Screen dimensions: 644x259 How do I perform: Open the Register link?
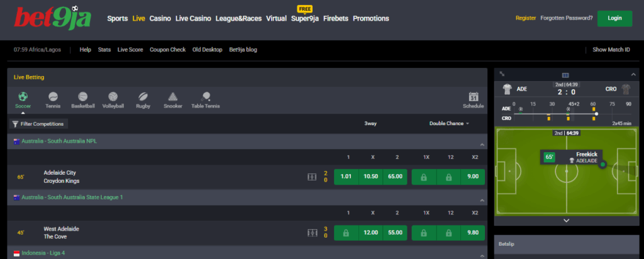526,18
